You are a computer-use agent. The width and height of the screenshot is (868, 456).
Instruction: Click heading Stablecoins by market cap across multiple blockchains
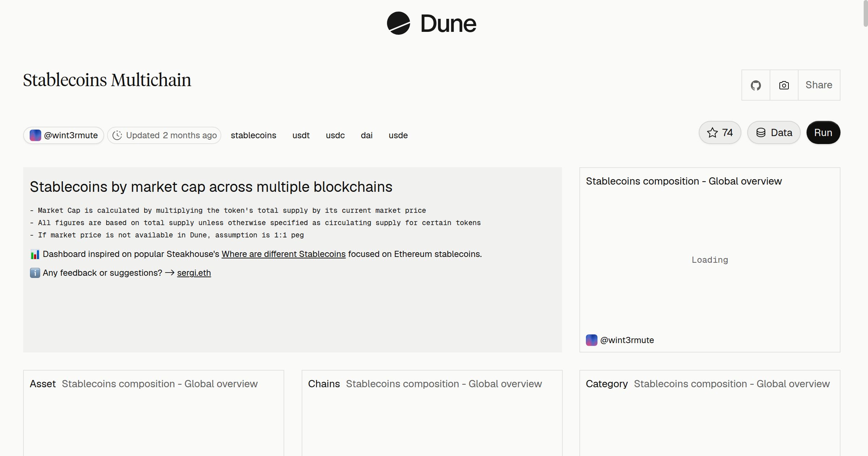(x=211, y=187)
